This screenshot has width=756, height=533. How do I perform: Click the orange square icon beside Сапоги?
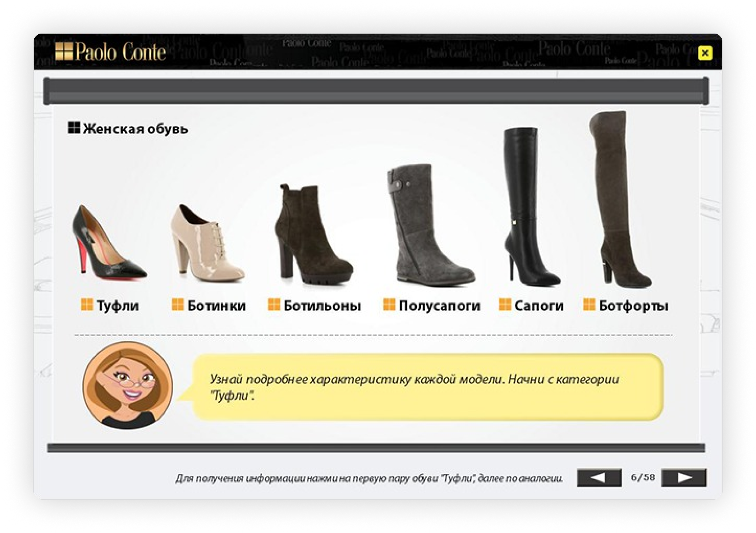coord(505,304)
